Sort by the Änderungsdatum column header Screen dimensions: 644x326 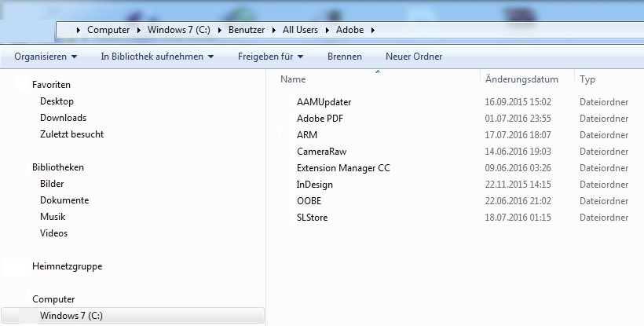(x=521, y=79)
